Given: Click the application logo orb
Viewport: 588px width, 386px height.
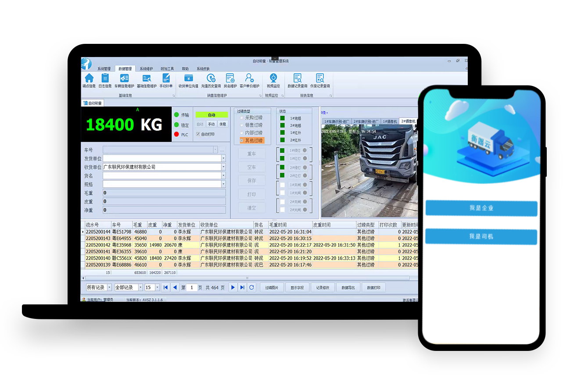Looking at the screenshot, I should point(86,63).
